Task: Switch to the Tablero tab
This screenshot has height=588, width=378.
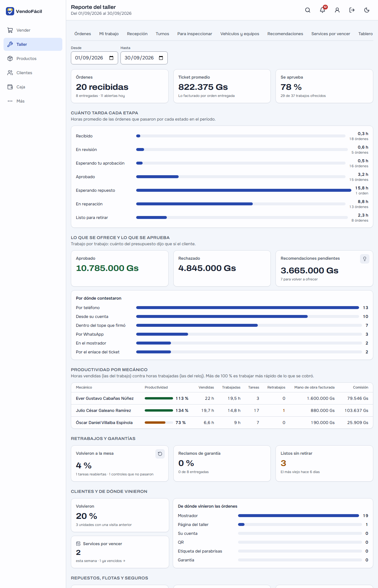Action: click(366, 34)
